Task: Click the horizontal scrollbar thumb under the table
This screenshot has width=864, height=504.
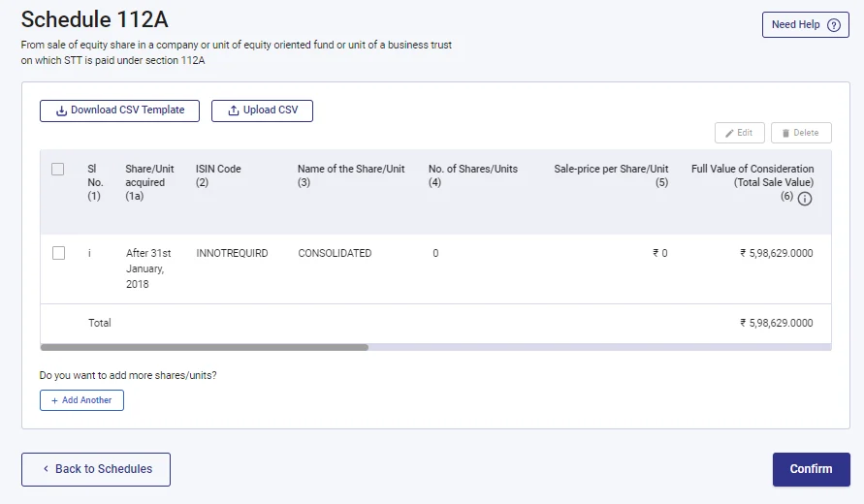Action: pyautogui.click(x=204, y=347)
